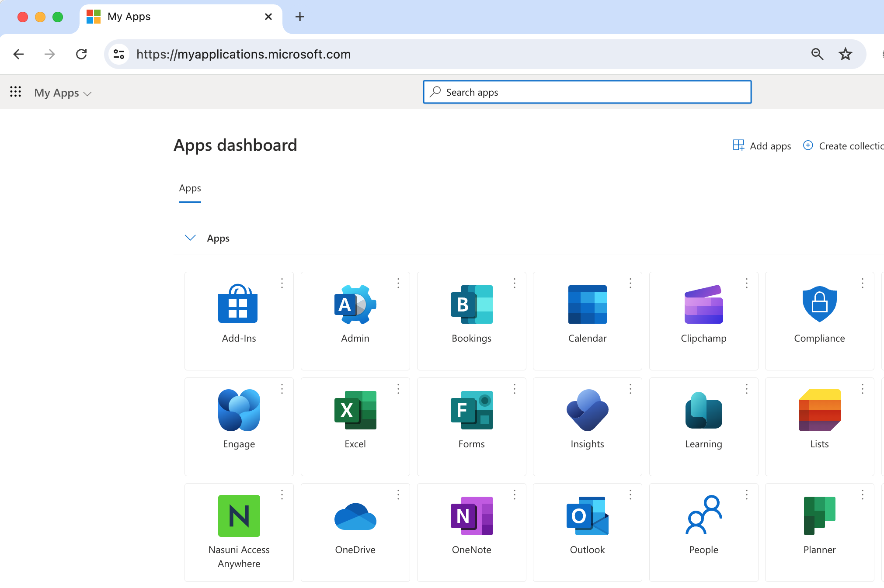This screenshot has height=588, width=884.
Task: Open more options for Add-Ins tile
Action: point(282,284)
